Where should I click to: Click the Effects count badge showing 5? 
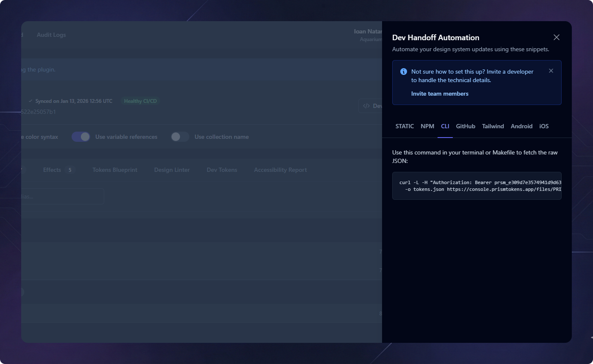coord(70,170)
